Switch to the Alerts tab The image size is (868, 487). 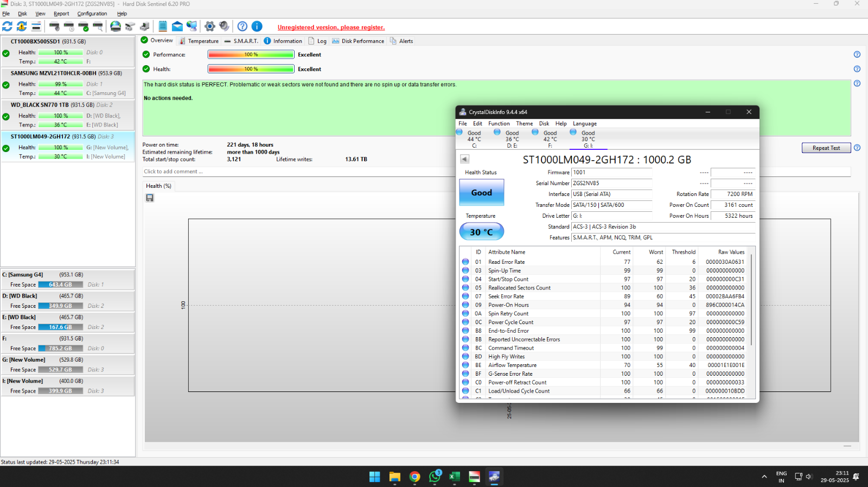click(401, 41)
